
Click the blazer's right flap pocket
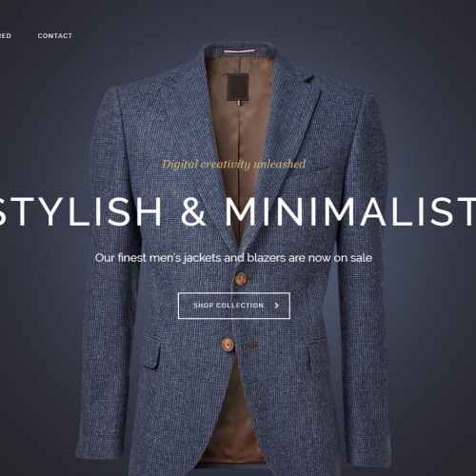pyautogui.click(x=316, y=353)
